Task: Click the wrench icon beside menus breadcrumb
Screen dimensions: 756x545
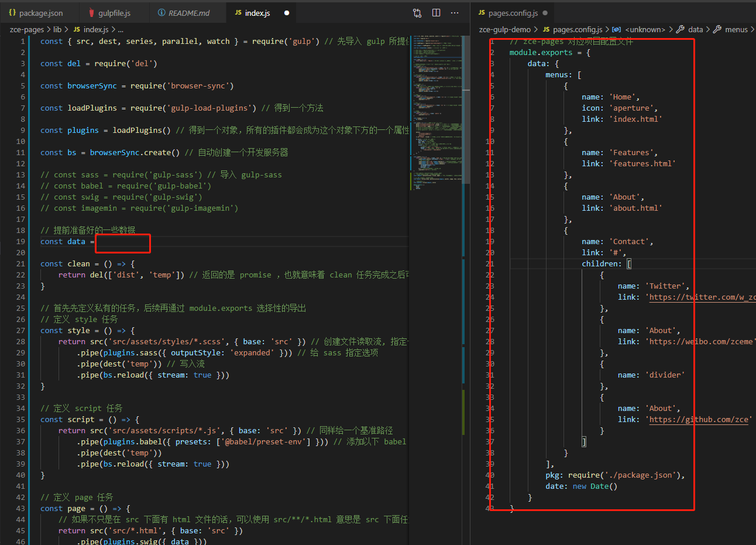Action: click(x=717, y=29)
